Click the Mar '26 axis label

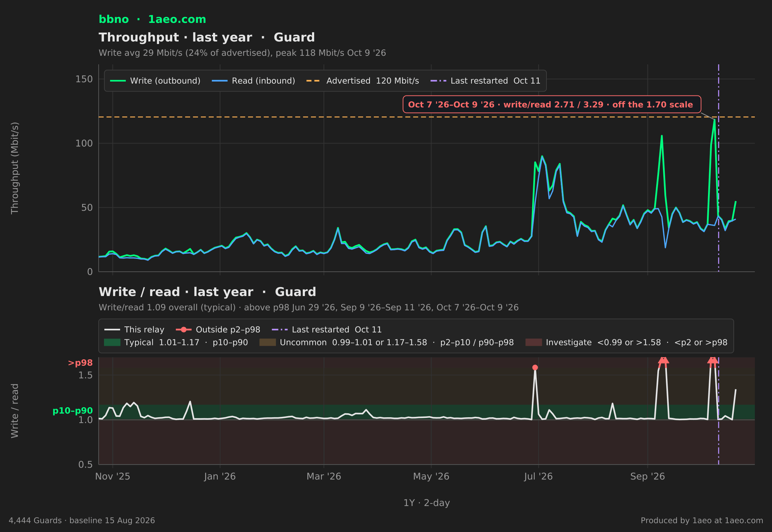coord(324,477)
